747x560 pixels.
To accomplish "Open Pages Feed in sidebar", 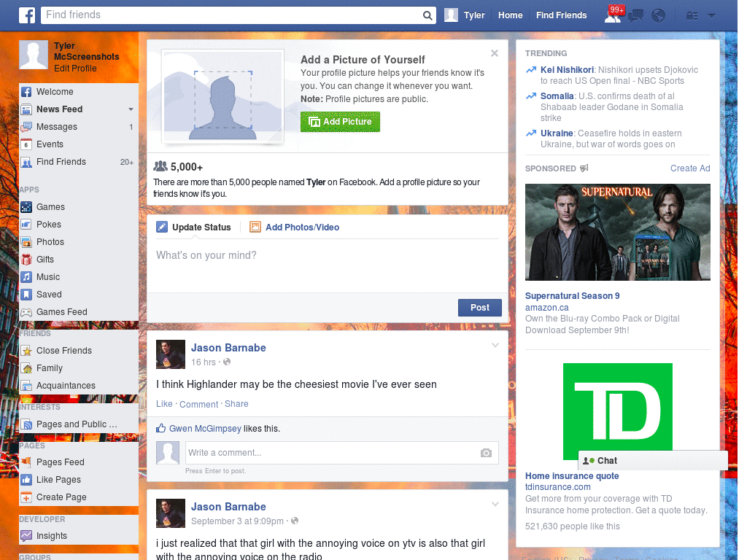I will pos(79,462).
